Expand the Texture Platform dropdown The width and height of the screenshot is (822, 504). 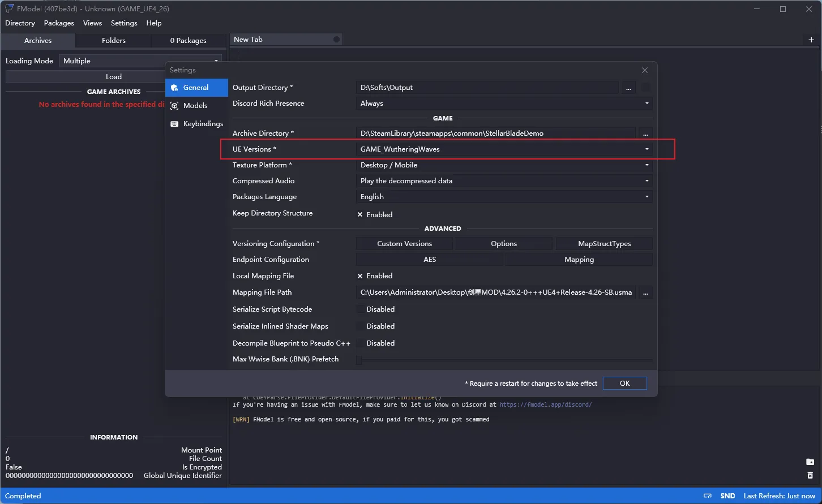point(504,165)
